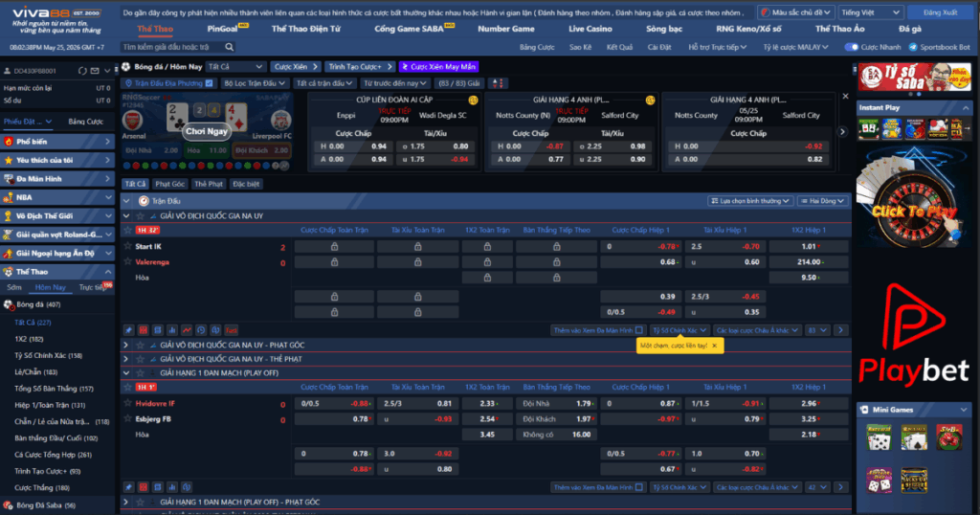Refresh the account balance icon

82,71
